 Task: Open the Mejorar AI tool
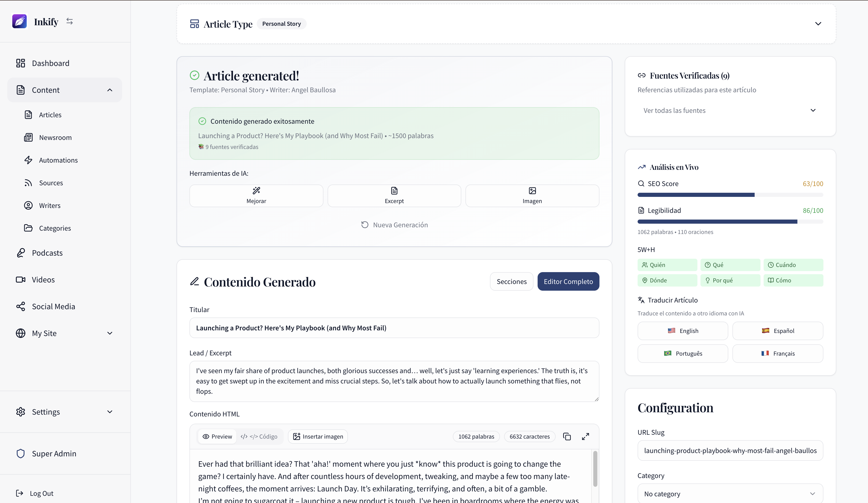[256, 196]
